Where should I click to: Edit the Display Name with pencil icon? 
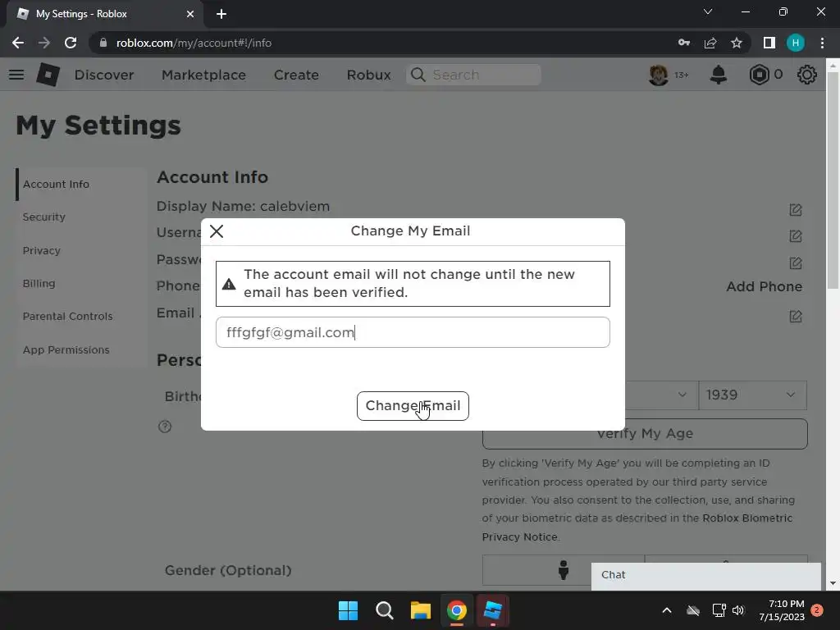[x=796, y=209]
